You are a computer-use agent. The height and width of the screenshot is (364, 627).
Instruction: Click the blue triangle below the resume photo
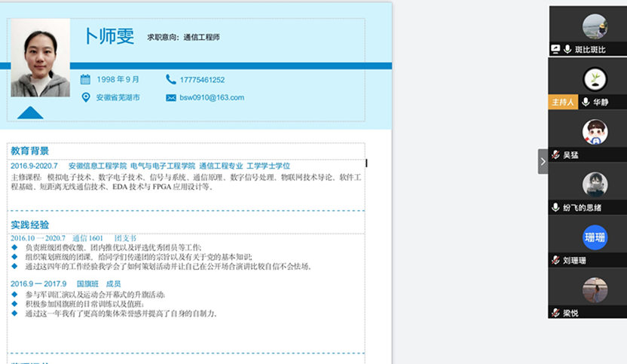[30, 113]
